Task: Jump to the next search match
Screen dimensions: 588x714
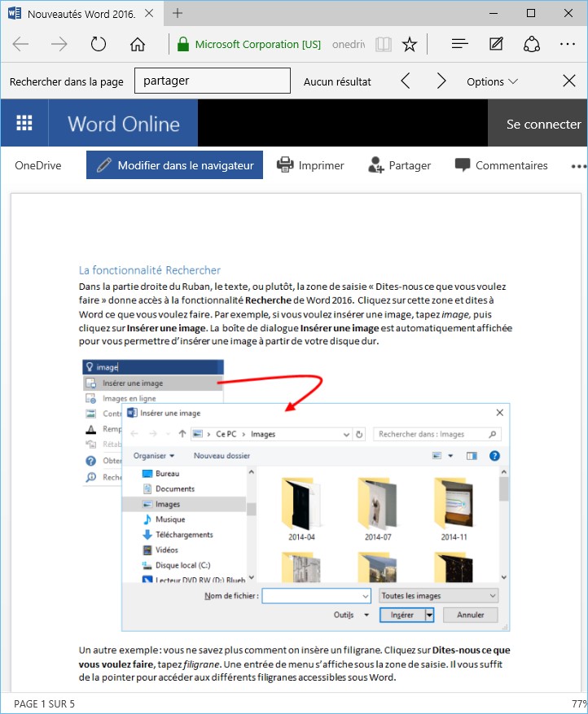Action: [x=441, y=81]
